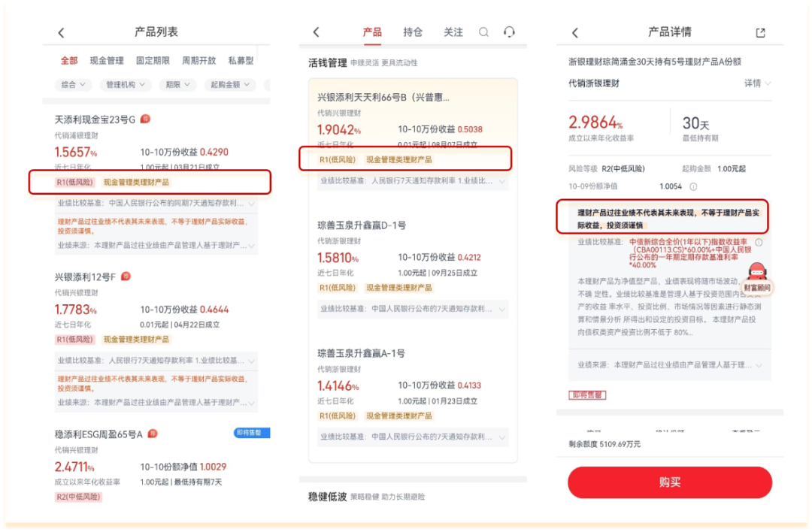Tap the back arrow on the 产品 screen
This screenshot has height=532, width=812.
pos(316,33)
